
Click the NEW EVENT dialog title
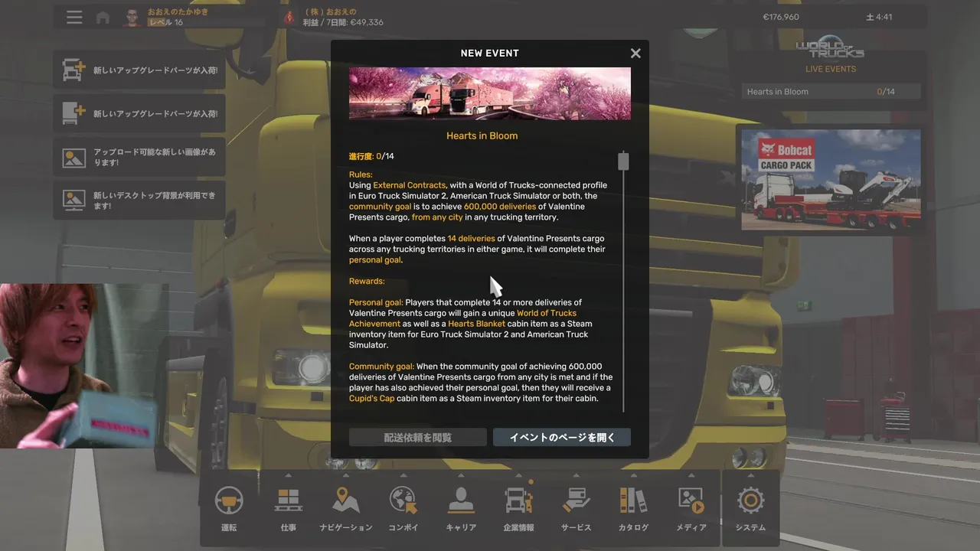coord(490,53)
